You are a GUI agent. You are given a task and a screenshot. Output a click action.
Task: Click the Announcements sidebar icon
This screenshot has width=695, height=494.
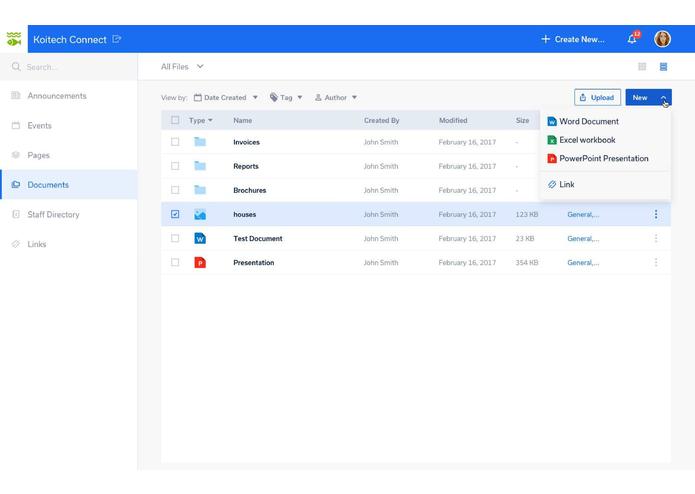(16, 96)
